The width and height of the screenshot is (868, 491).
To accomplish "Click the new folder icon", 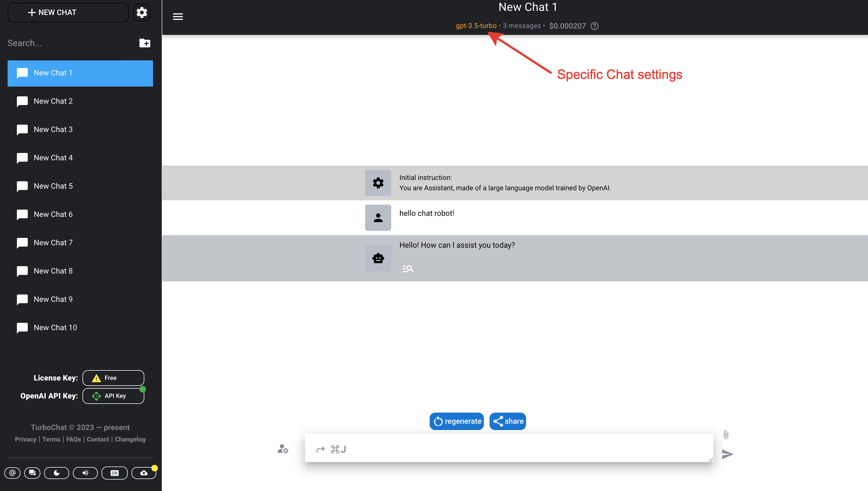I will [x=145, y=43].
